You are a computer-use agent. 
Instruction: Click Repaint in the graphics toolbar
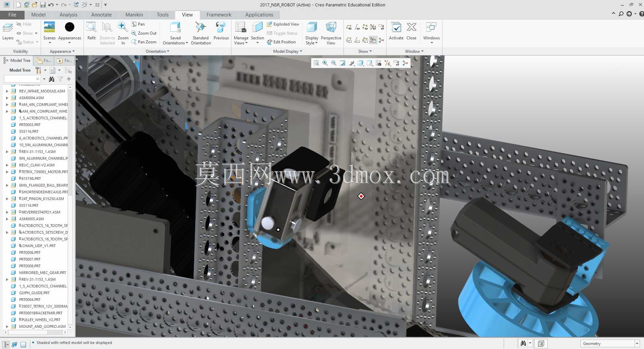pyautogui.click(x=343, y=63)
